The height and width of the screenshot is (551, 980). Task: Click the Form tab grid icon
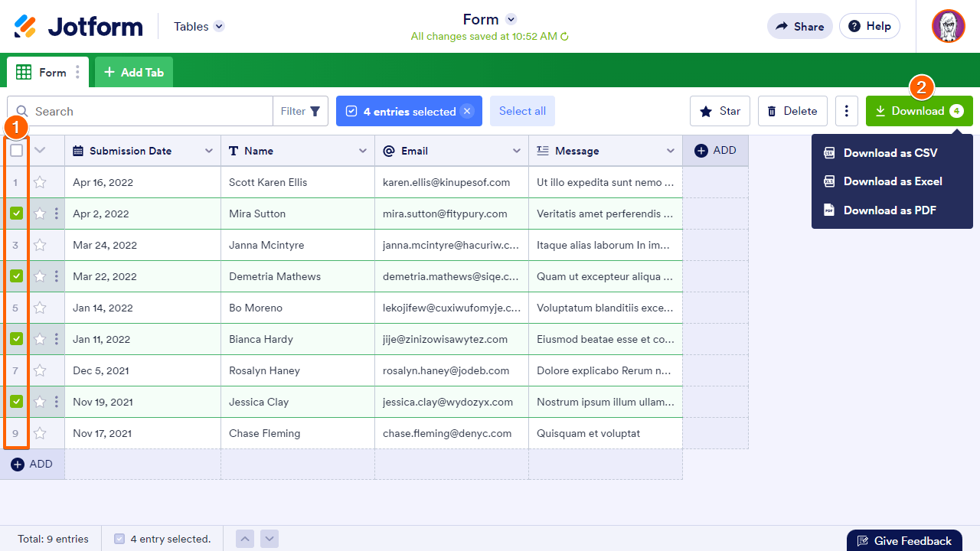point(24,72)
